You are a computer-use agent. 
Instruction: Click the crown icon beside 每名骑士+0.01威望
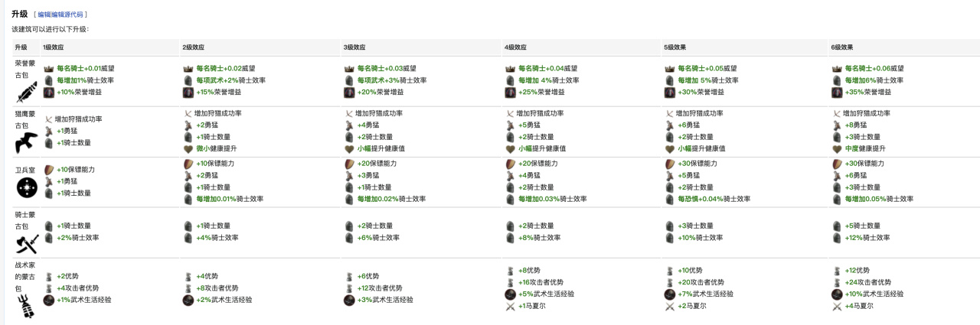[x=49, y=69]
